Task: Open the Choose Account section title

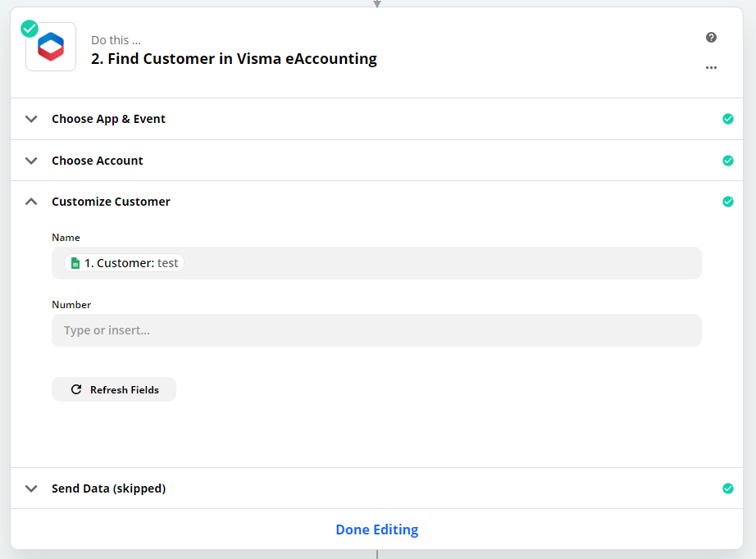Action: pos(98,161)
